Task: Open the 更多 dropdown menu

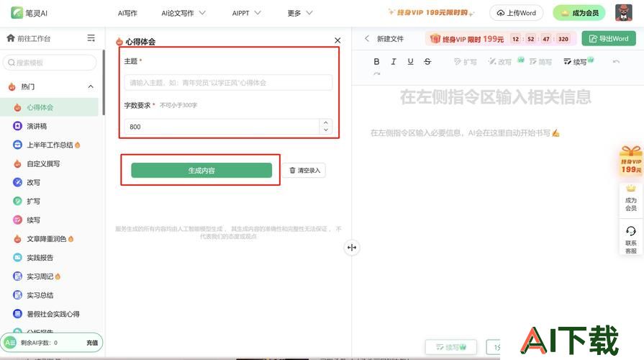Action: click(300, 13)
